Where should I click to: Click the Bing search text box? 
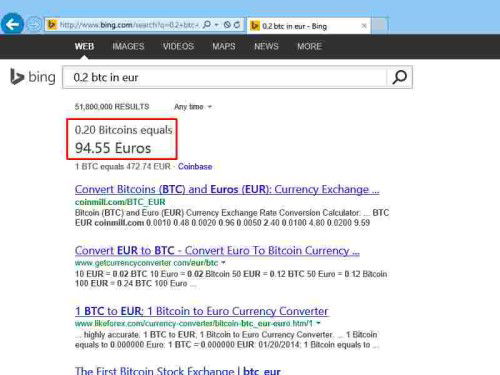click(225, 77)
